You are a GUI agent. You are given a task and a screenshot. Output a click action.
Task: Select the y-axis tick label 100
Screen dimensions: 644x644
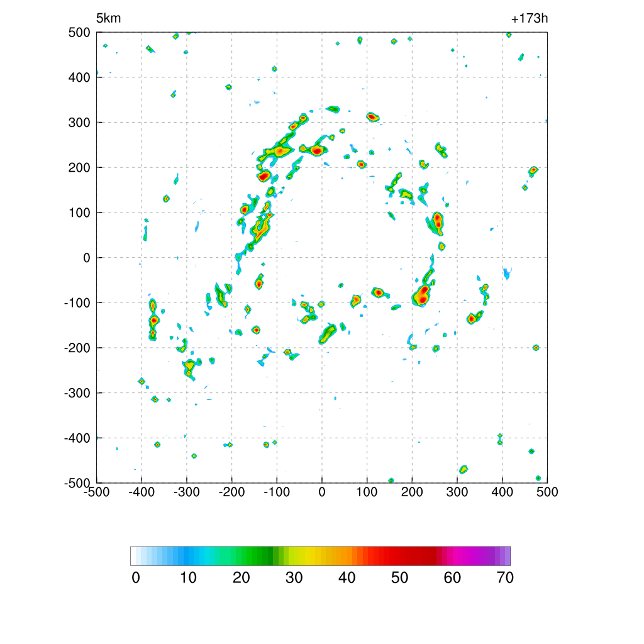79,213
